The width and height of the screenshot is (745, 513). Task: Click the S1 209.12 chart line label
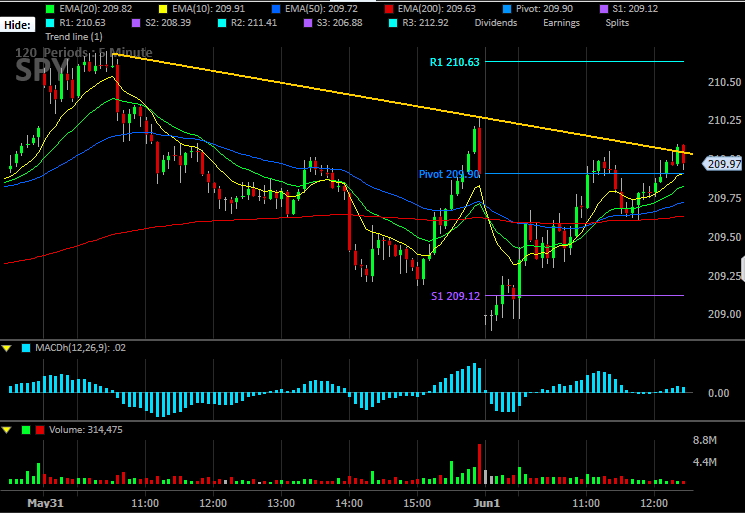455,296
